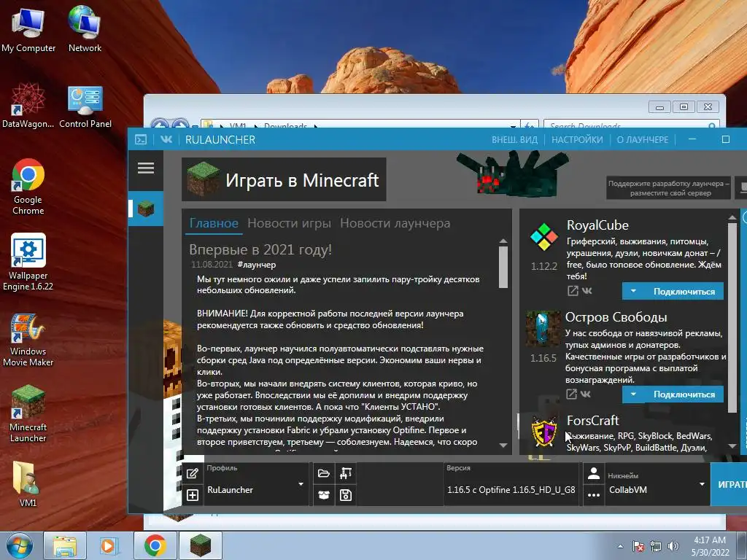
Task: Open Windows Media Player from taskbar
Action: pos(108,545)
